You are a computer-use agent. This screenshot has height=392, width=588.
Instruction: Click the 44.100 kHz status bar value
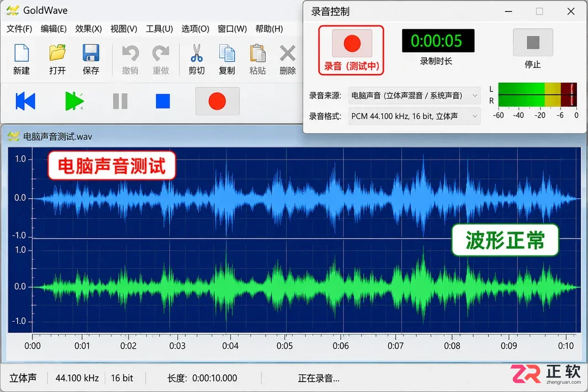tap(77, 378)
